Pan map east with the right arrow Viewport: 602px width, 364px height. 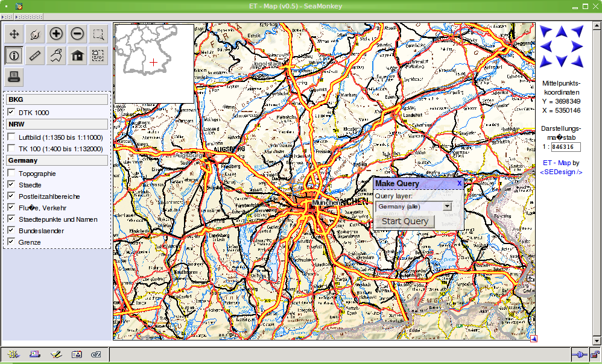[578, 46]
